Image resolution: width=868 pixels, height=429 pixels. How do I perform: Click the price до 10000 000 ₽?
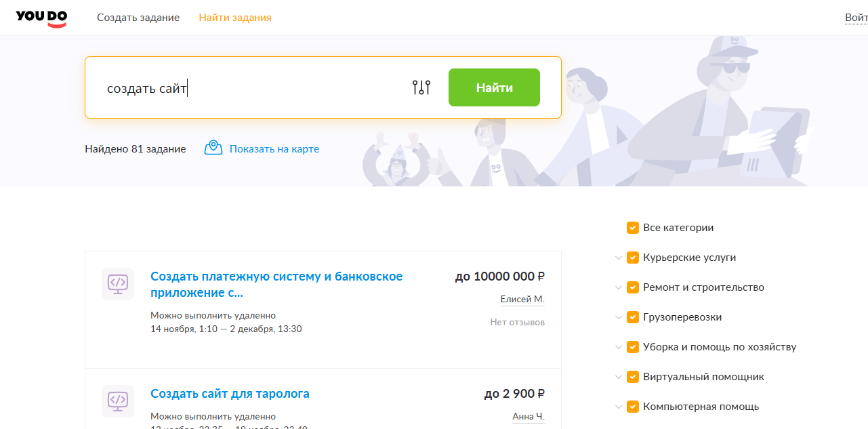point(500,277)
